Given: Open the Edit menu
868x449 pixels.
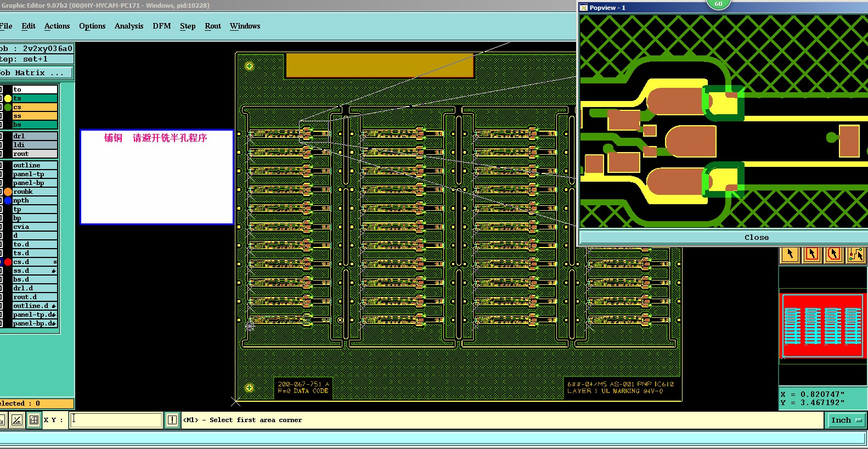Looking at the screenshot, I should tap(29, 26).
